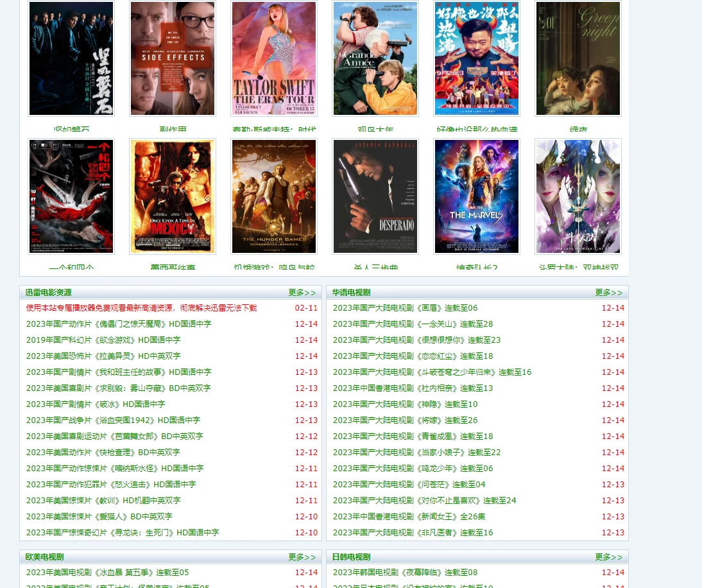Click the left carousel arrow on the 斗罗大陆 poster
The height and width of the screenshot is (588, 702).
[541, 145]
